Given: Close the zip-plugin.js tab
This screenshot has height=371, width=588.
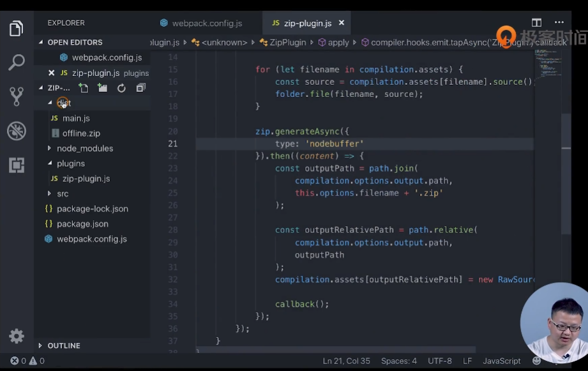Looking at the screenshot, I should pyautogui.click(x=342, y=23).
